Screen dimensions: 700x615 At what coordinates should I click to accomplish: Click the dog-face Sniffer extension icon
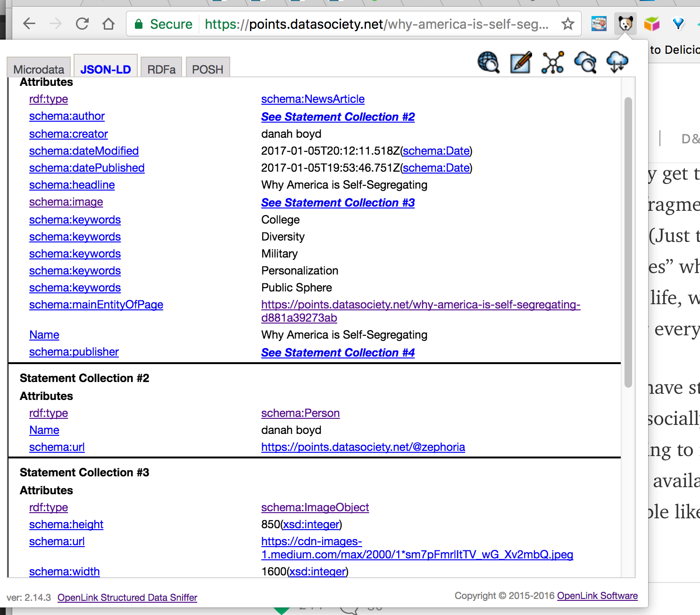(625, 24)
